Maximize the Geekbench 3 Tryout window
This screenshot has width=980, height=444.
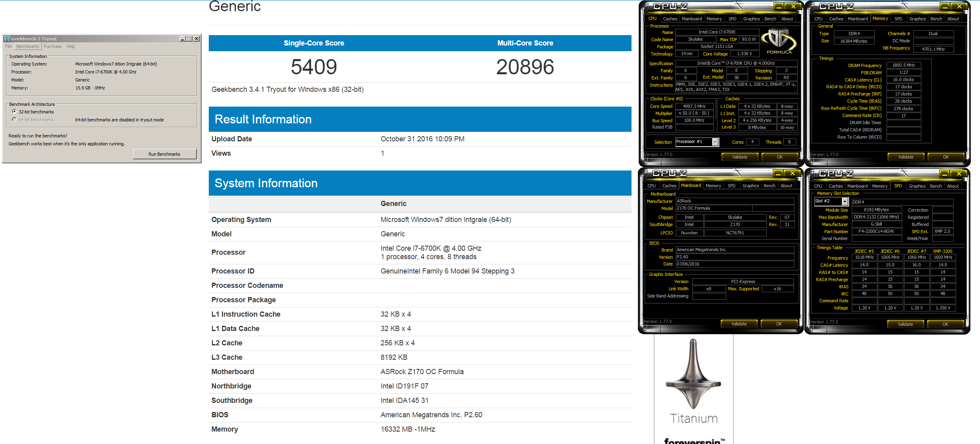(x=189, y=39)
